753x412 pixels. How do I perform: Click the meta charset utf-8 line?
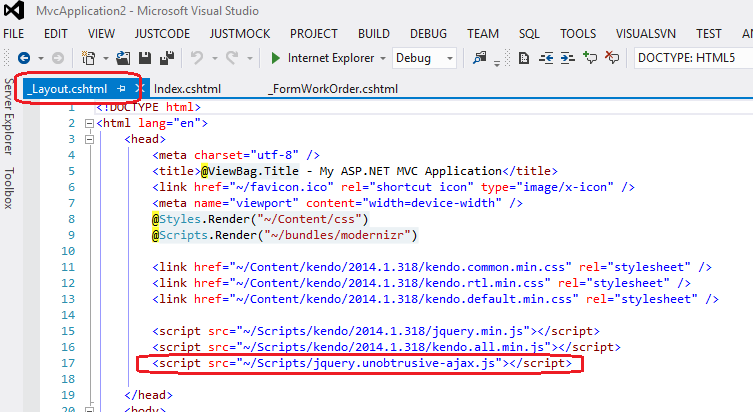pyautogui.click(x=236, y=155)
